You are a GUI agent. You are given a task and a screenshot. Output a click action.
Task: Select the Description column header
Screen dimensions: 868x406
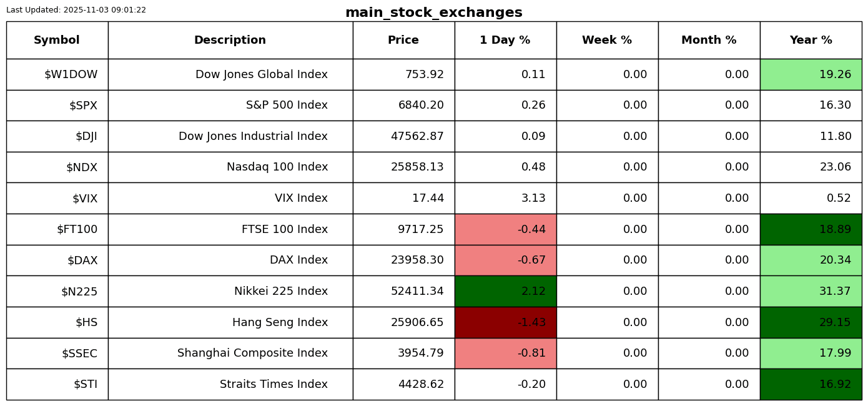pyautogui.click(x=230, y=41)
